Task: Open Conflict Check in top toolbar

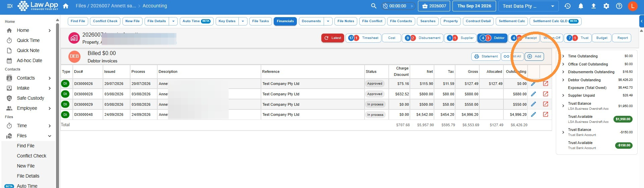Action: 105,21
